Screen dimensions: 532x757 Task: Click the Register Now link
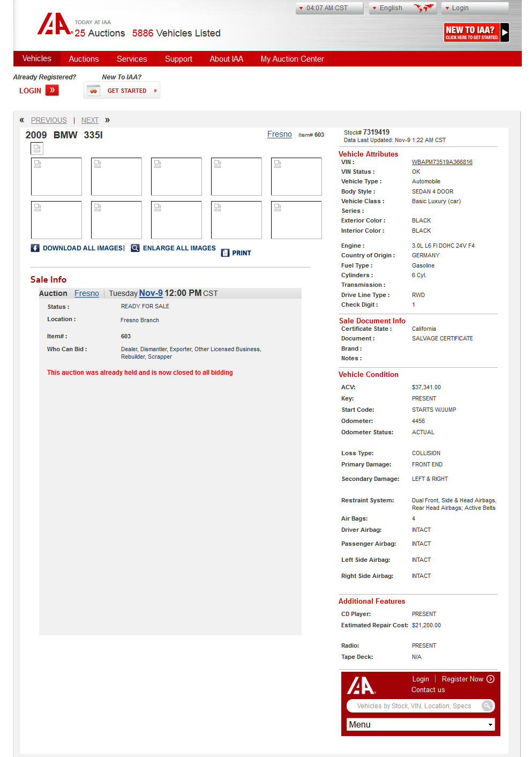462,679
